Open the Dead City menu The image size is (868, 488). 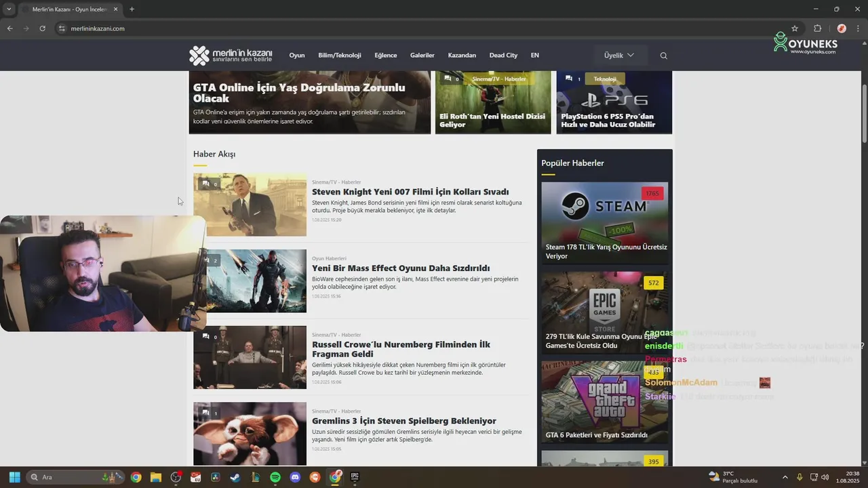(x=503, y=56)
